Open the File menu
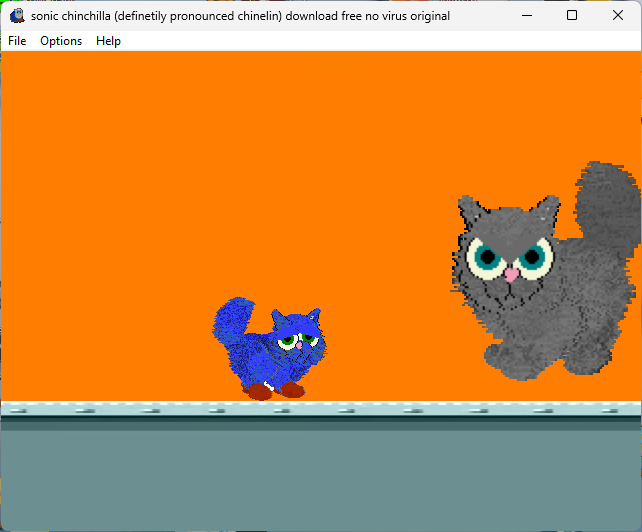The height and width of the screenshot is (532, 642). (17, 41)
